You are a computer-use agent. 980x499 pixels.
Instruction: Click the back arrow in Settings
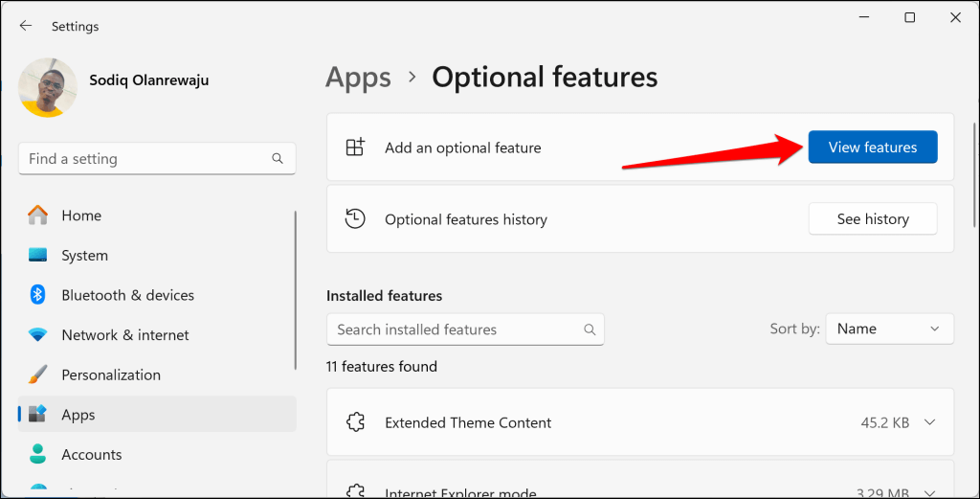26,26
